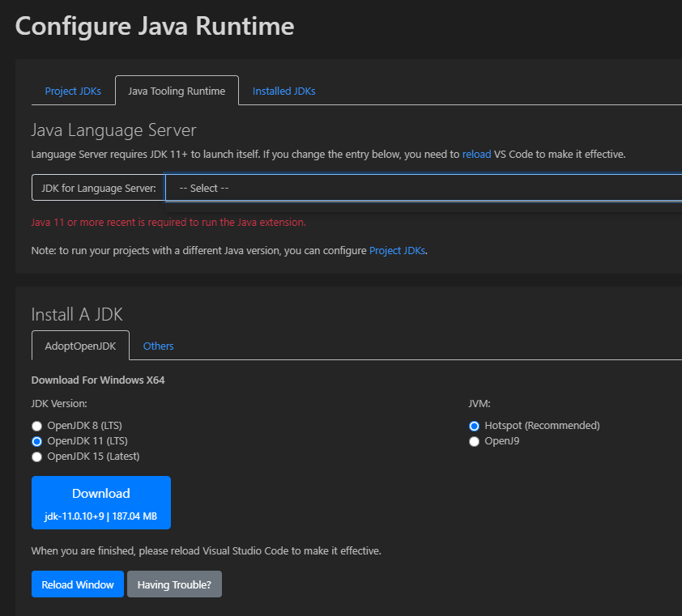Image resolution: width=682 pixels, height=616 pixels.
Task: Click the 'JVM:' label
Action: click(480, 403)
